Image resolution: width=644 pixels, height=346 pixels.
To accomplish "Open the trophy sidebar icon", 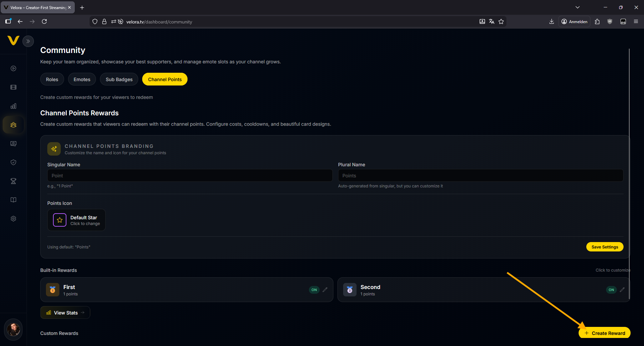I will pyautogui.click(x=13, y=181).
